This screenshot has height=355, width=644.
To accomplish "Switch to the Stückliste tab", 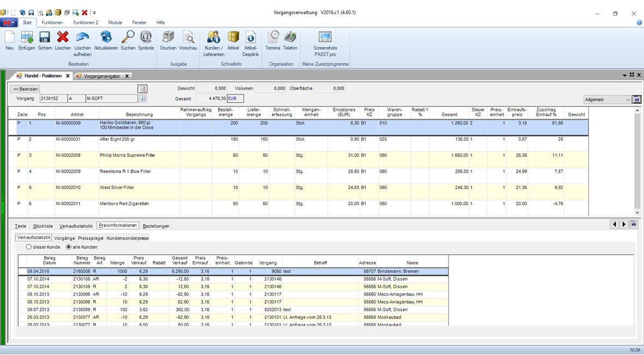I will pyautogui.click(x=43, y=226).
